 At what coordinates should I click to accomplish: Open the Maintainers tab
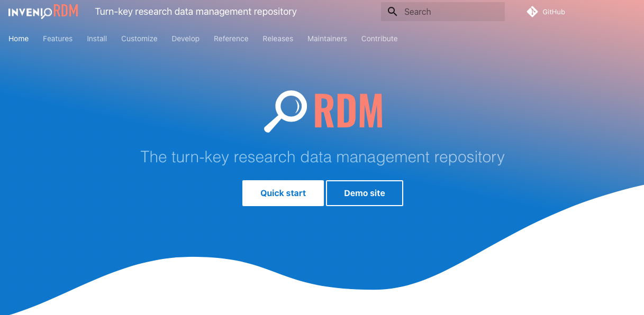click(x=327, y=39)
